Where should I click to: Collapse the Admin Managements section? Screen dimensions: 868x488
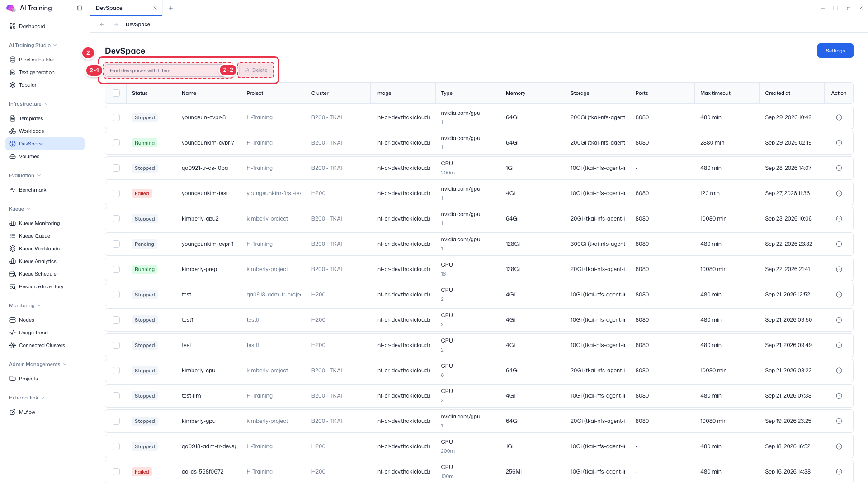(x=38, y=364)
